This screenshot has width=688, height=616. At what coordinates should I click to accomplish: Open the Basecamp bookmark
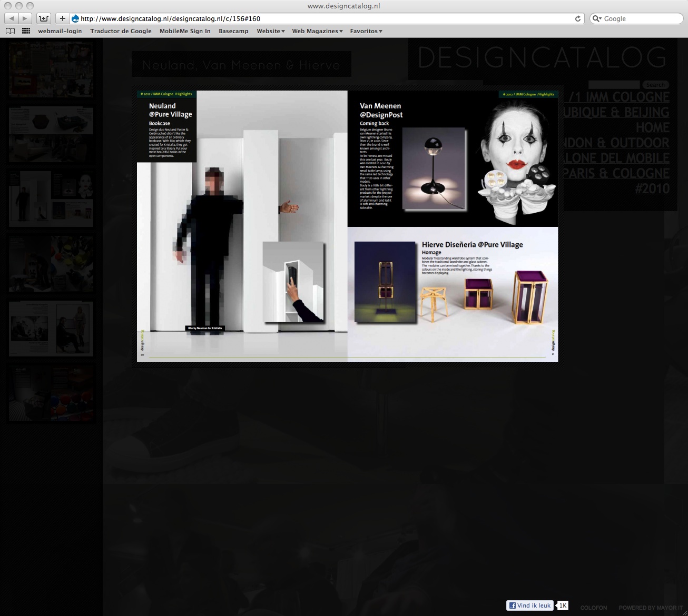pos(233,31)
